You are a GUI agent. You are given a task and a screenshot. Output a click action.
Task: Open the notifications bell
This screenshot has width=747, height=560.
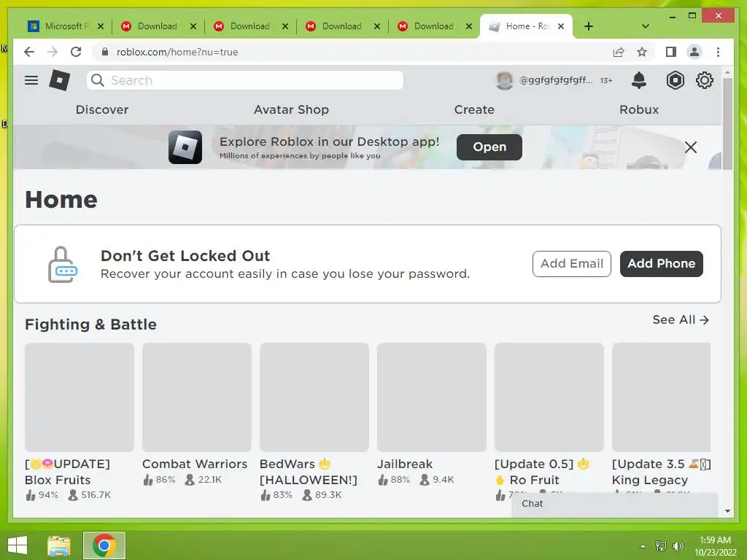coord(638,80)
